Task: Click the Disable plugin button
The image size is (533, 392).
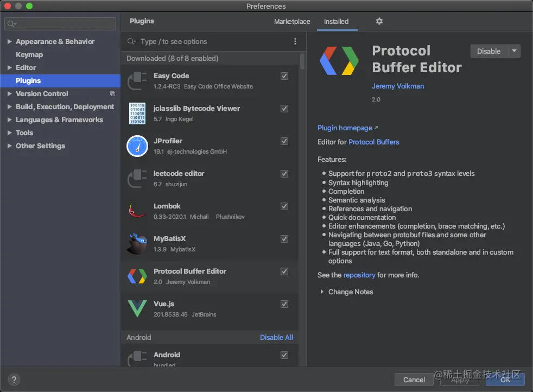Action: tap(489, 52)
